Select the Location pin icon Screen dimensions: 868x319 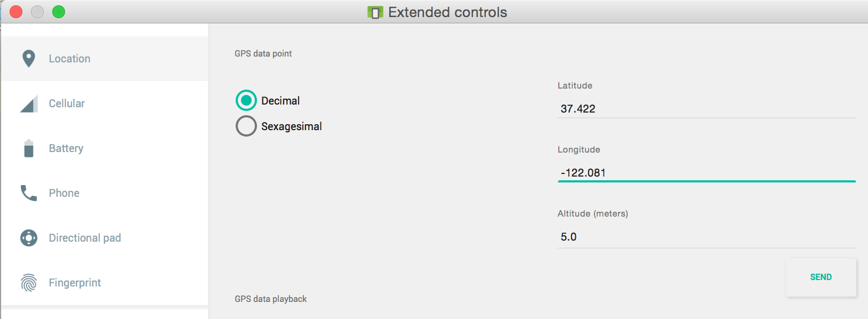[28, 58]
